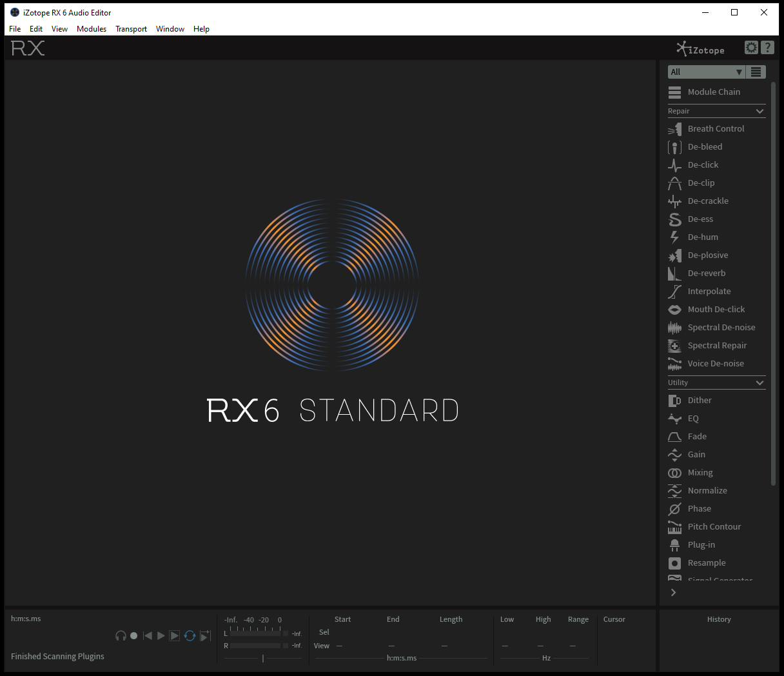The width and height of the screenshot is (784, 676).
Task: Open the Help menu
Action: (201, 29)
